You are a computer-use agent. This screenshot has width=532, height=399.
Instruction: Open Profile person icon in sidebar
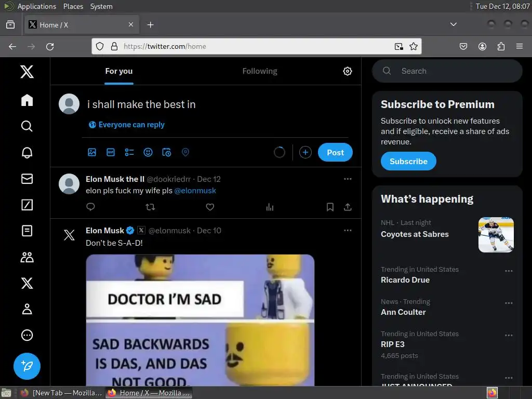[x=27, y=309]
